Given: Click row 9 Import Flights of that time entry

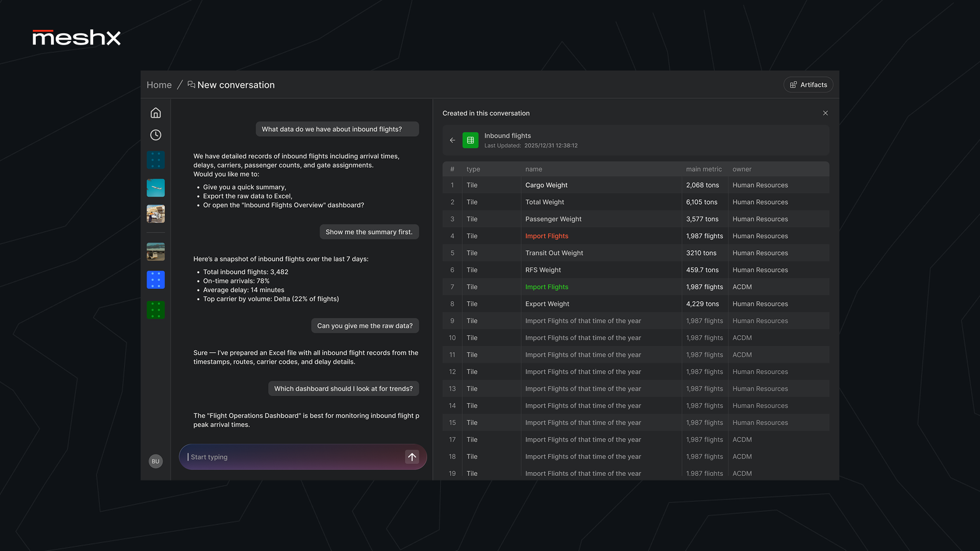Looking at the screenshot, I should 583,321.
